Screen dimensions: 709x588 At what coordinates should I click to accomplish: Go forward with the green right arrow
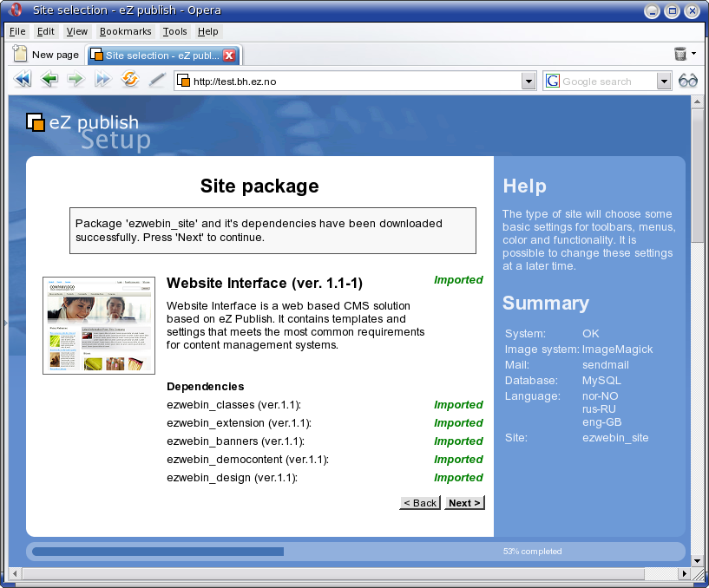[75, 79]
